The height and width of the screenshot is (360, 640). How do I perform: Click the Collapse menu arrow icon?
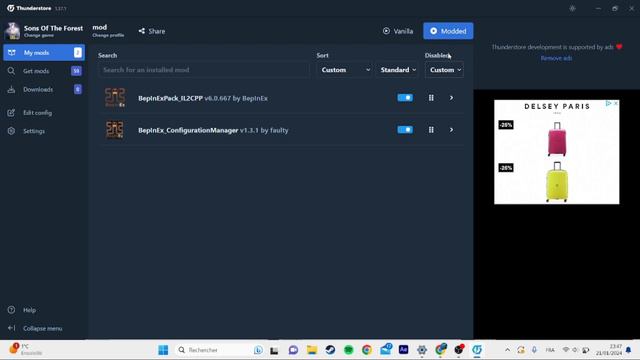click(11, 328)
